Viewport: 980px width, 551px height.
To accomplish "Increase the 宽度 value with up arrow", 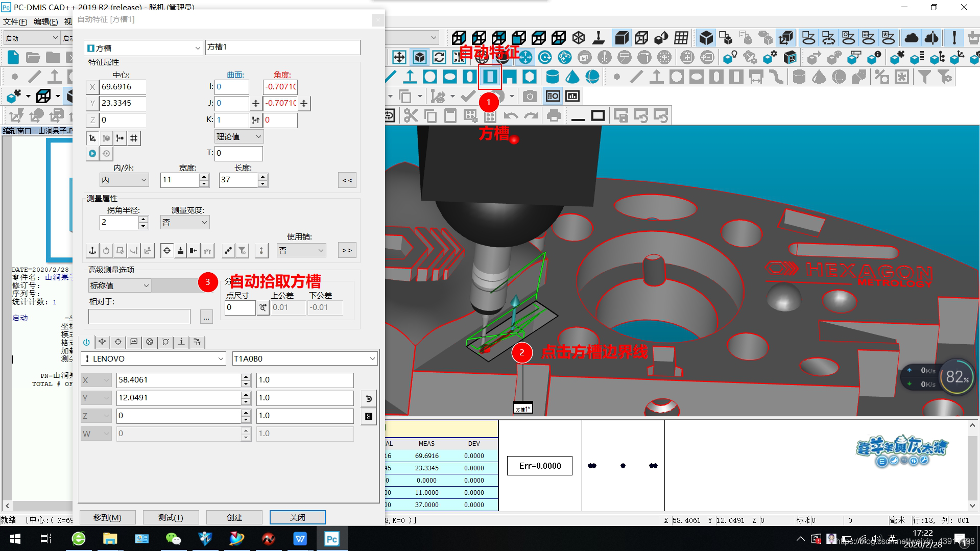I will click(x=204, y=177).
